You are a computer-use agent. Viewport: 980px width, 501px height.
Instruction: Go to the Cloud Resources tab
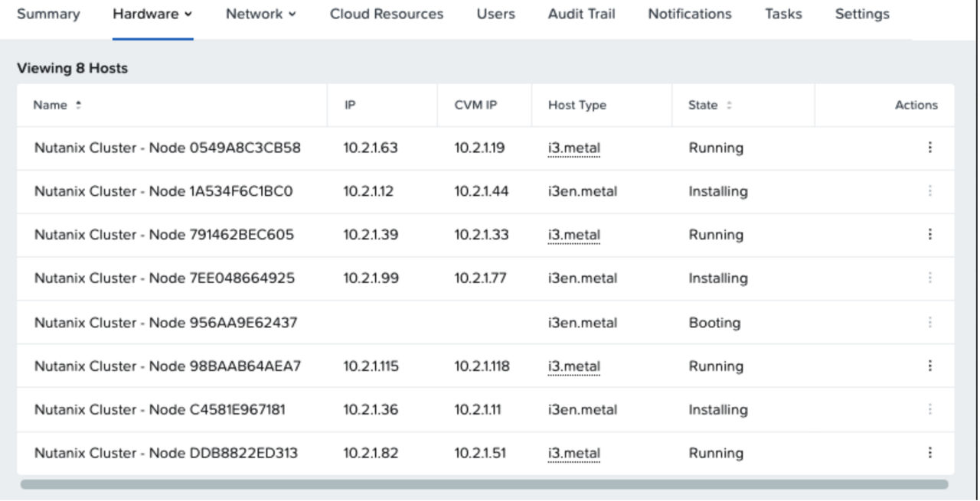point(386,14)
